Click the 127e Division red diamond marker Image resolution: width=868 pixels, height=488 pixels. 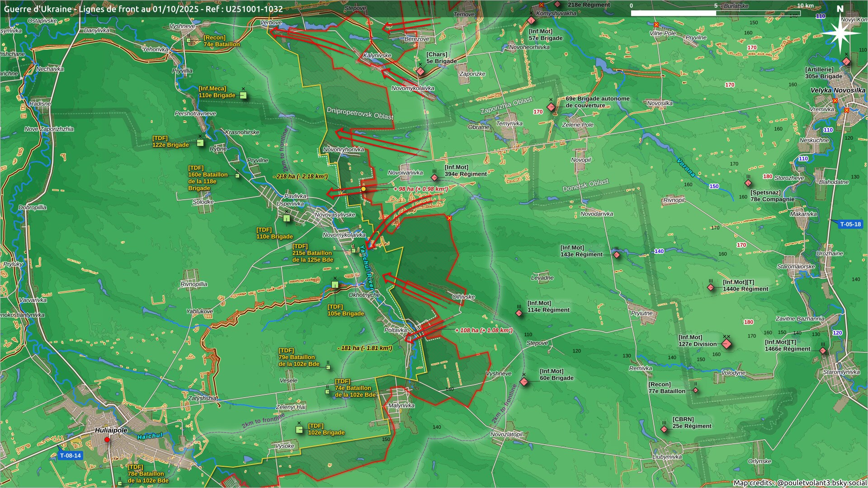click(726, 344)
